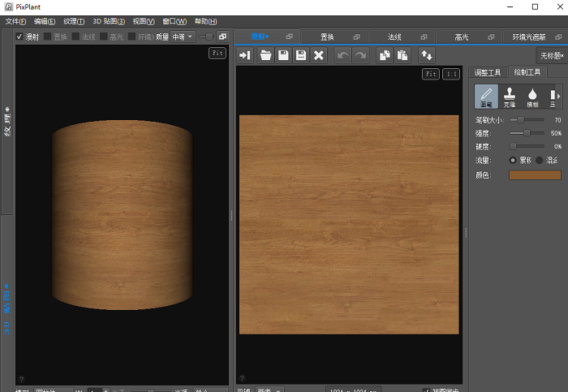Viewport: 568px width, 392px height.
Task: Switch to the 调整工具 tab
Action: click(488, 72)
